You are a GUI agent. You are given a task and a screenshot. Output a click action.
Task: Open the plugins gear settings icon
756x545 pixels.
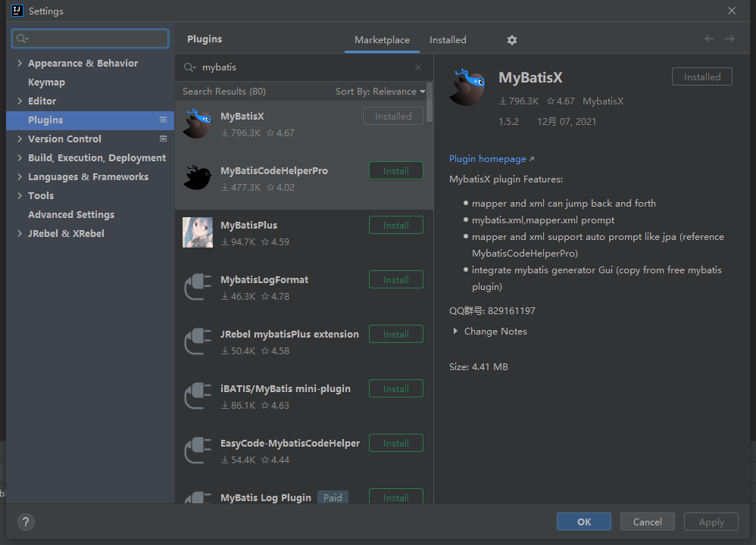tap(511, 40)
